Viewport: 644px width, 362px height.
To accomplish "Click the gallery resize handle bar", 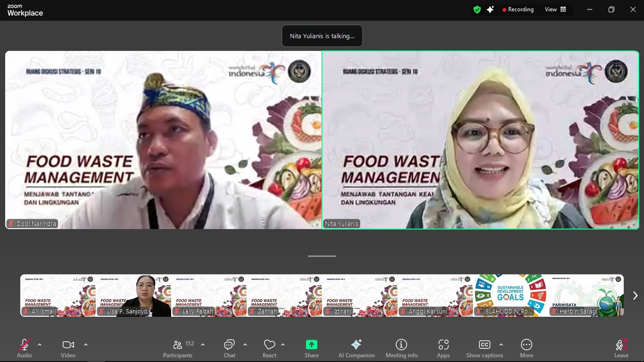I will [322, 256].
